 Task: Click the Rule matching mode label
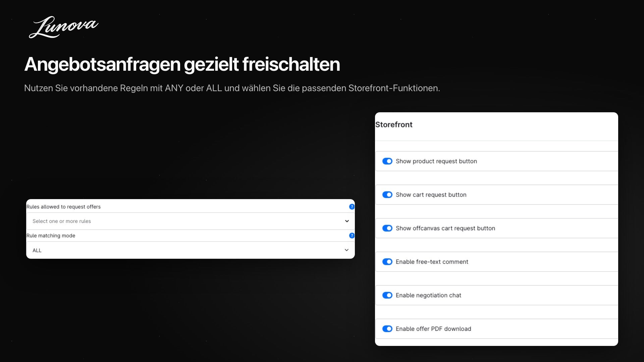[x=51, y=236]
